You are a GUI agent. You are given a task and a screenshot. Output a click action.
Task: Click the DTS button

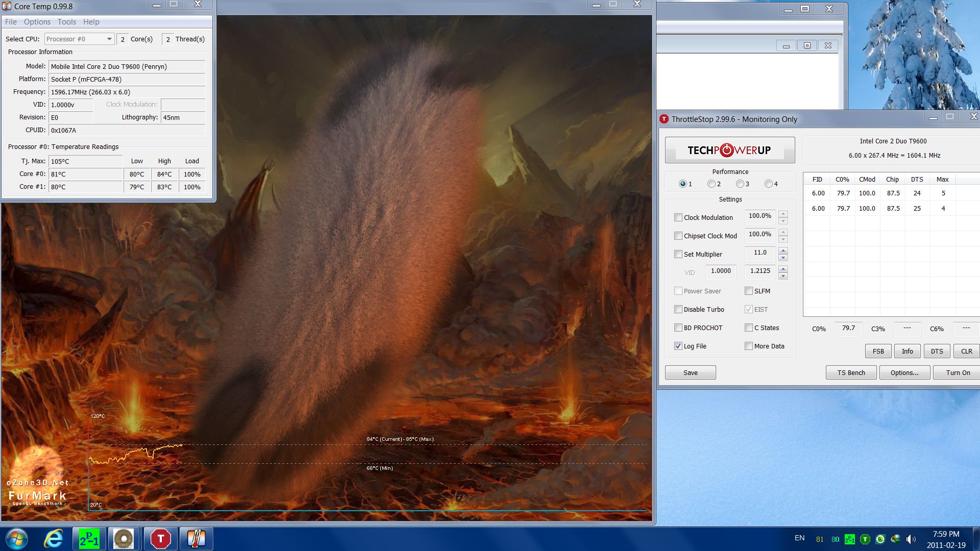pos(937,351)
